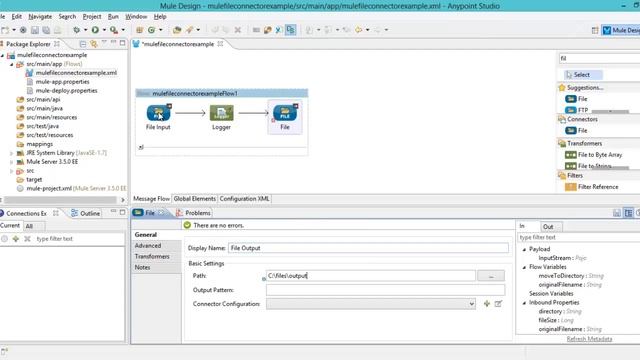
Task: Select the Logger node in flow
Action: [x=221, y=113]
